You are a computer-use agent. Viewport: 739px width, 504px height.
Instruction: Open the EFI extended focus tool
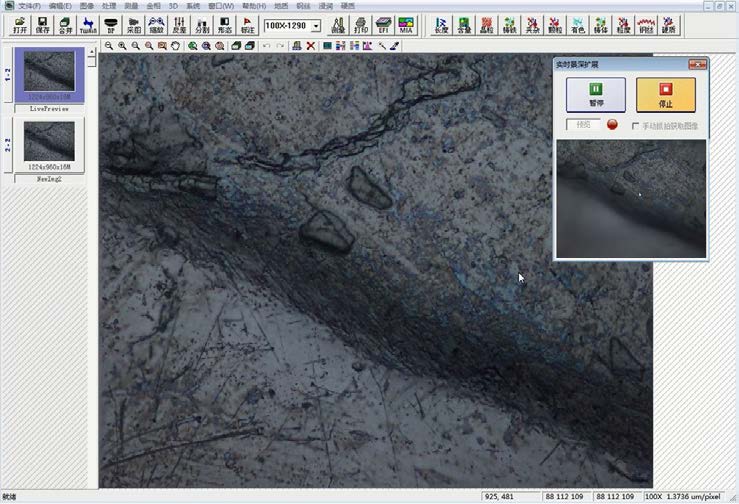coord(383,24)
